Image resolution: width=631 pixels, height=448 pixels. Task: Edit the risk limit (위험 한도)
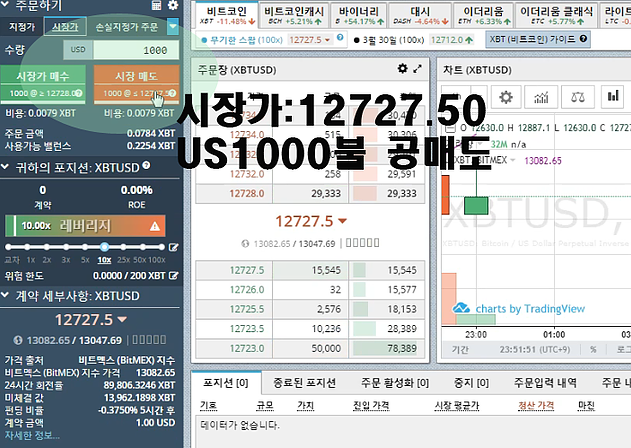[x=174, y=275]
